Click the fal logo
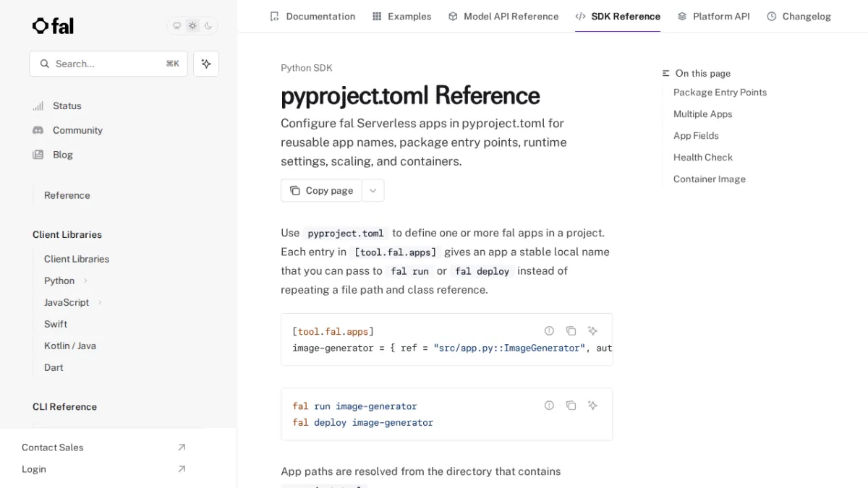The height and width of the screenshot is (488, 868). [x=53, y=26]
